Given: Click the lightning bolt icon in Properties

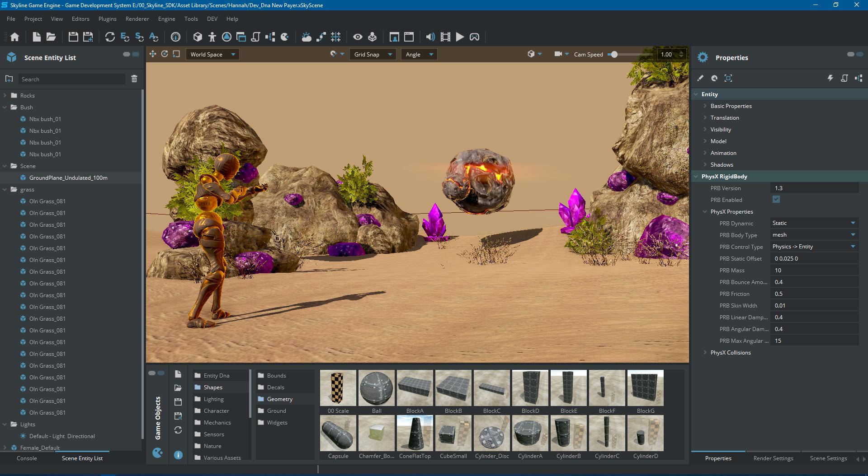Looking at the screenshot, I should tap(830, 78).
